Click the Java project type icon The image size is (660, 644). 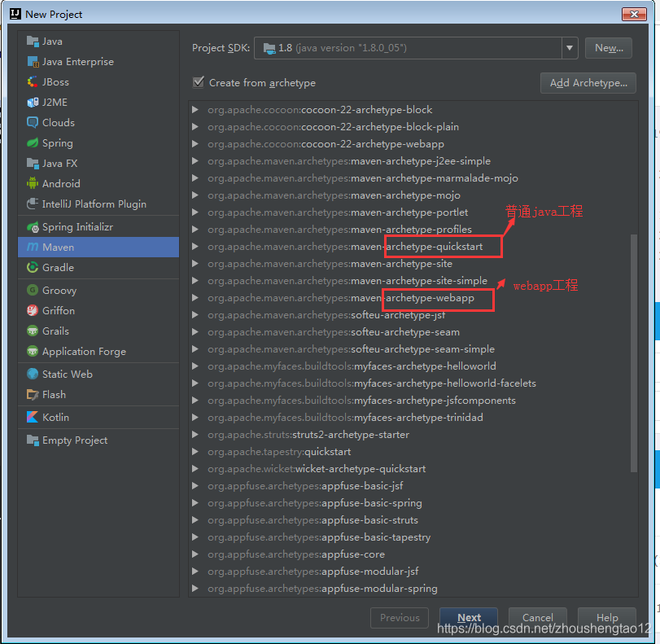coord(33,42)
